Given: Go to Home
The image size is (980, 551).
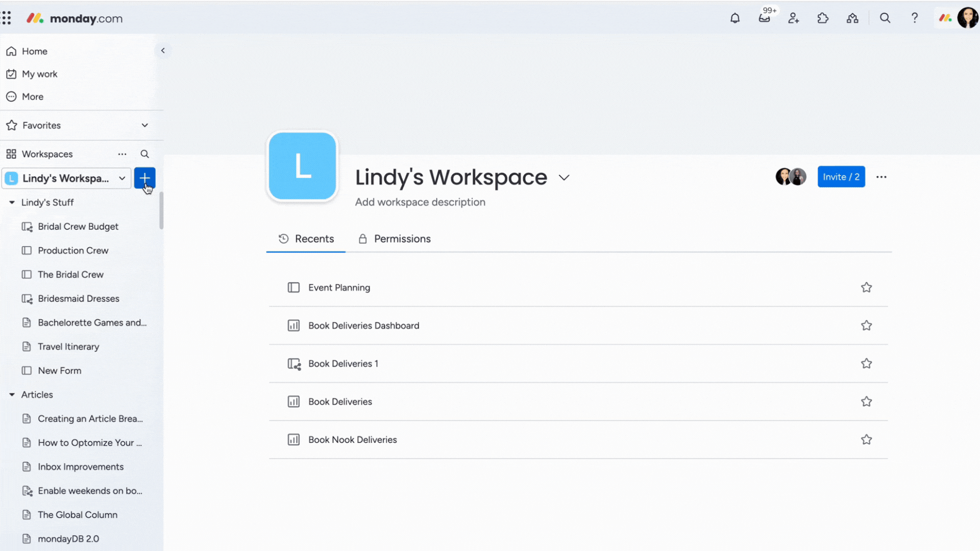Looking at the screenshot, I should tap(27, 51).
